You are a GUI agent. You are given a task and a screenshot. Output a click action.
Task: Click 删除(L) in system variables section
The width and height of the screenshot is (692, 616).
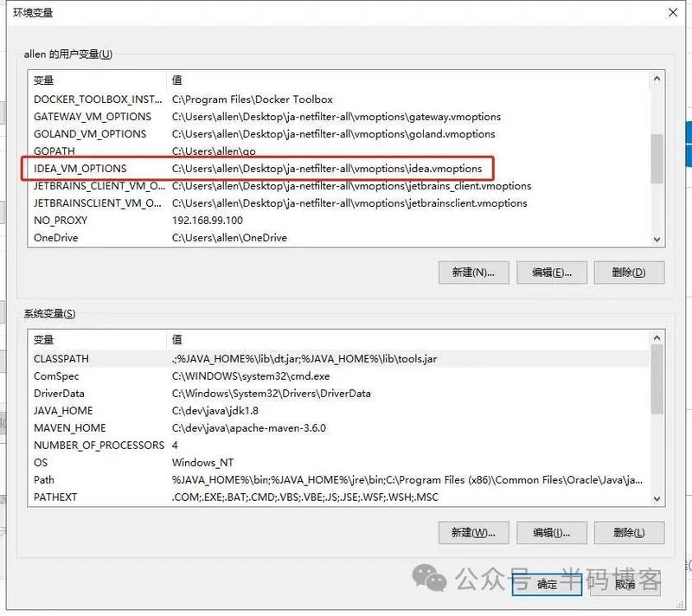click(628, 531)
